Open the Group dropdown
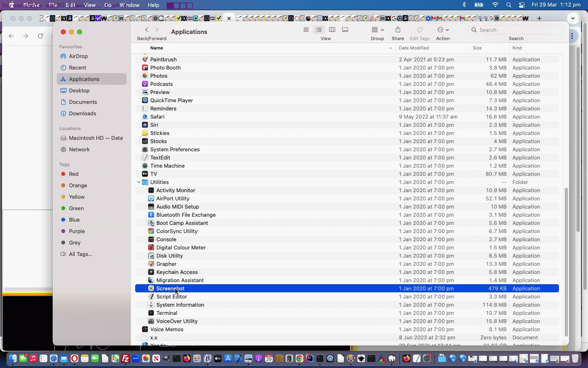Screen dimensions: 588x368 [x=377, y=30]
